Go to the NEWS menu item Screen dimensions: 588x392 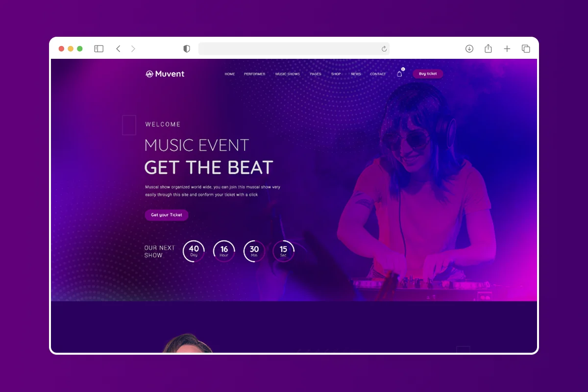point(356,74)
